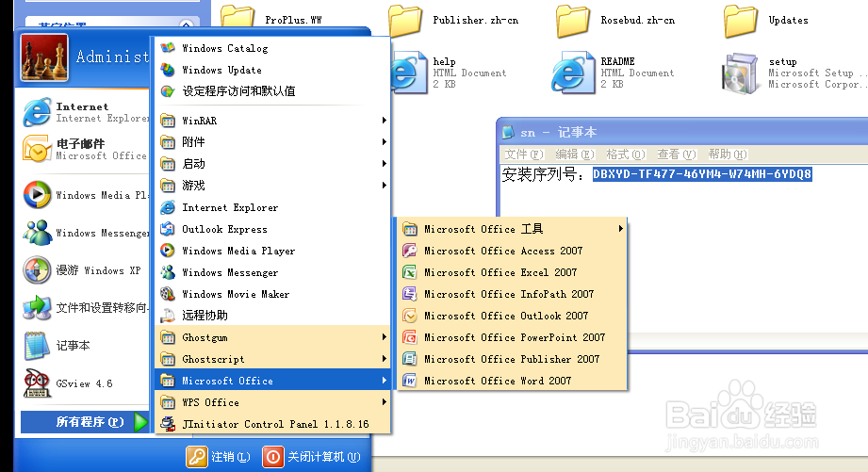Launch Microsoft Office Access 2007
The width and height of the screenshot is (868, 472).
point(513,251)
